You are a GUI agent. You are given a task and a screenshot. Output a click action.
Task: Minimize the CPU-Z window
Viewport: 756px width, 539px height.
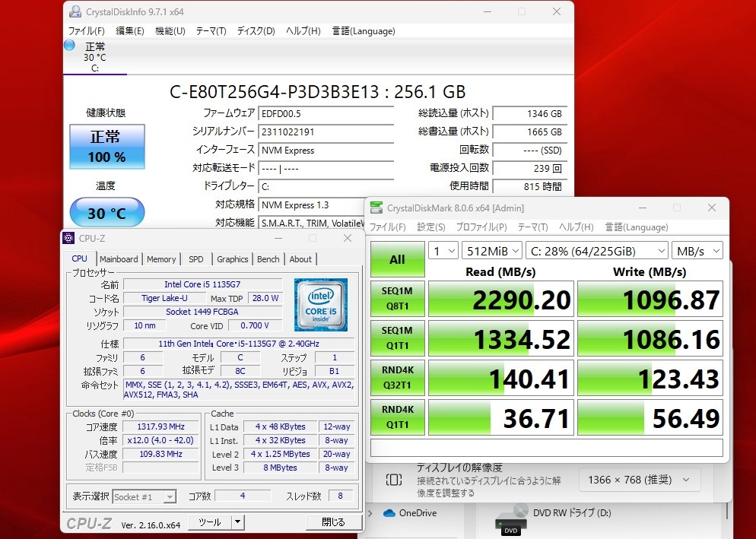click(278, 238)
